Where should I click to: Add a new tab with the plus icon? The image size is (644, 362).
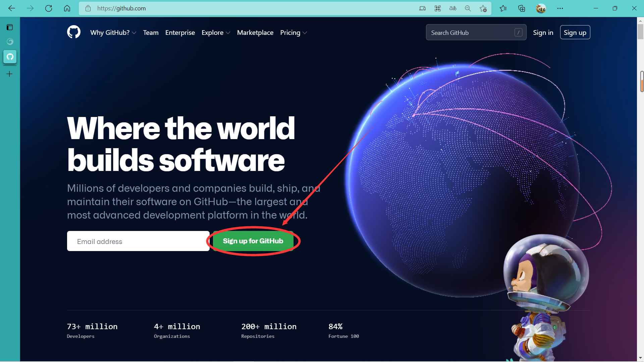(10, 74)
